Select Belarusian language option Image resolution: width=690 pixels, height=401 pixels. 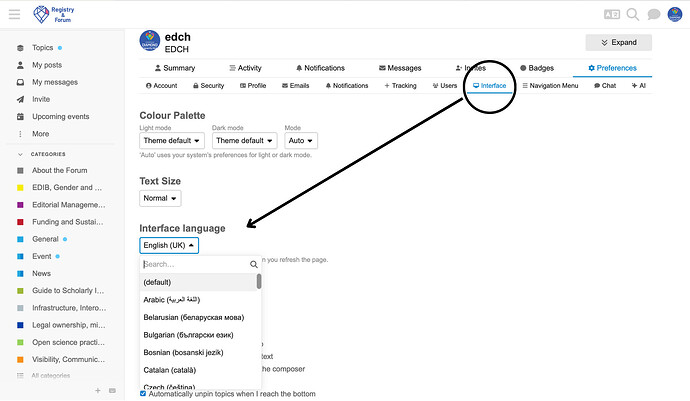pos(198,317)
